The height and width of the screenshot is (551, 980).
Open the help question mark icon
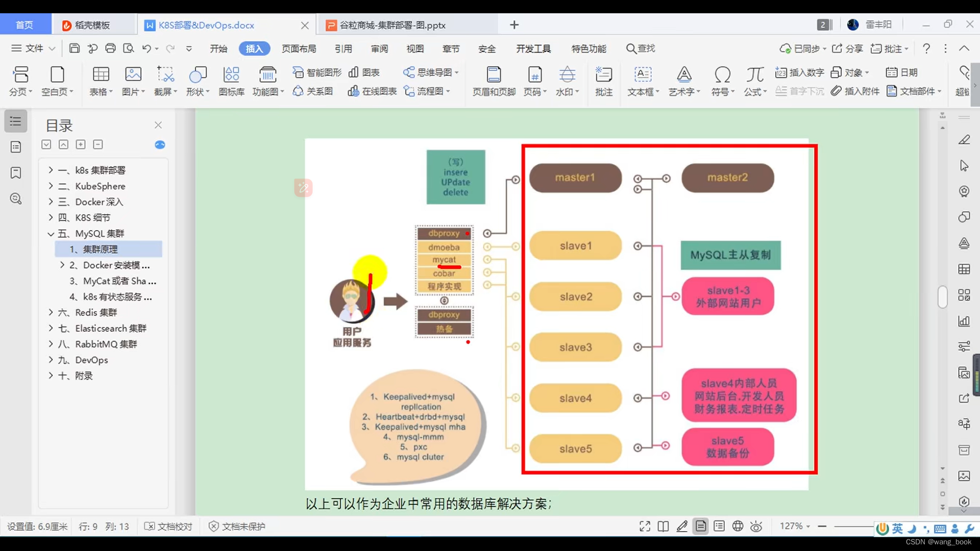click(x=926, y=48)
